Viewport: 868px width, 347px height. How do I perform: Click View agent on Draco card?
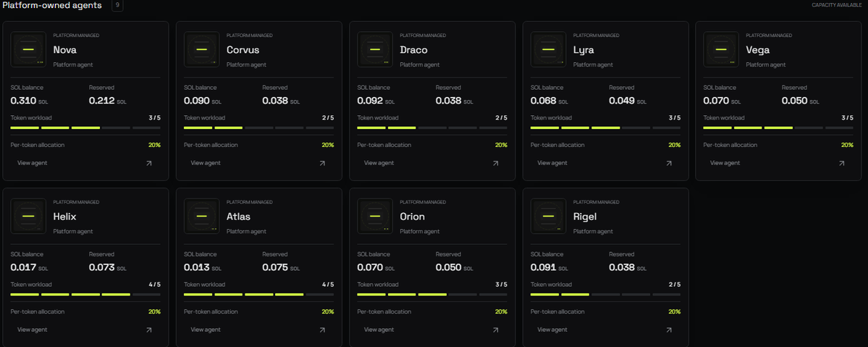[x=379, y=163]
